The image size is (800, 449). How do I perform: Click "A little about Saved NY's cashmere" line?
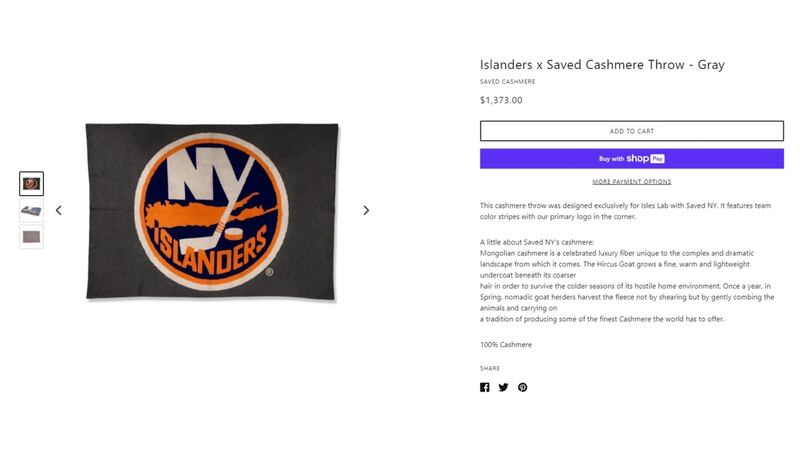point(537,243)
